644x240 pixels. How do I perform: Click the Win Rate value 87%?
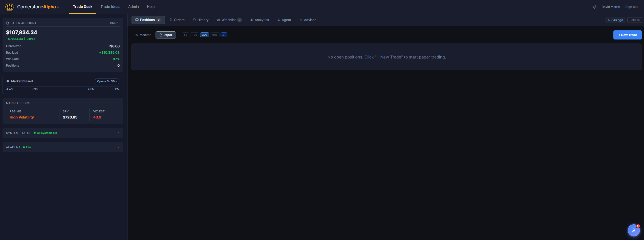click(x=116, y=59)
